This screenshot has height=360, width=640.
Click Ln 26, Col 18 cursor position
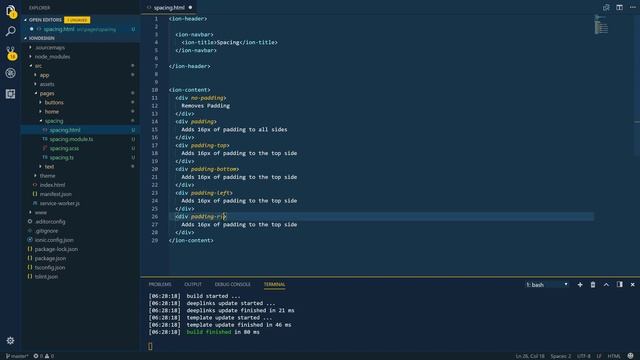(x=529, y=356)
